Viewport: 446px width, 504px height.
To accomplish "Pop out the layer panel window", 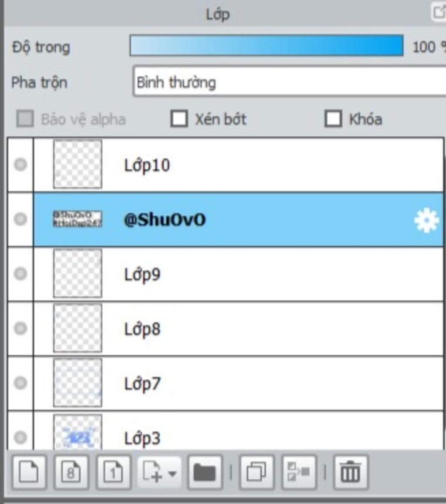I will click(439, 12).
